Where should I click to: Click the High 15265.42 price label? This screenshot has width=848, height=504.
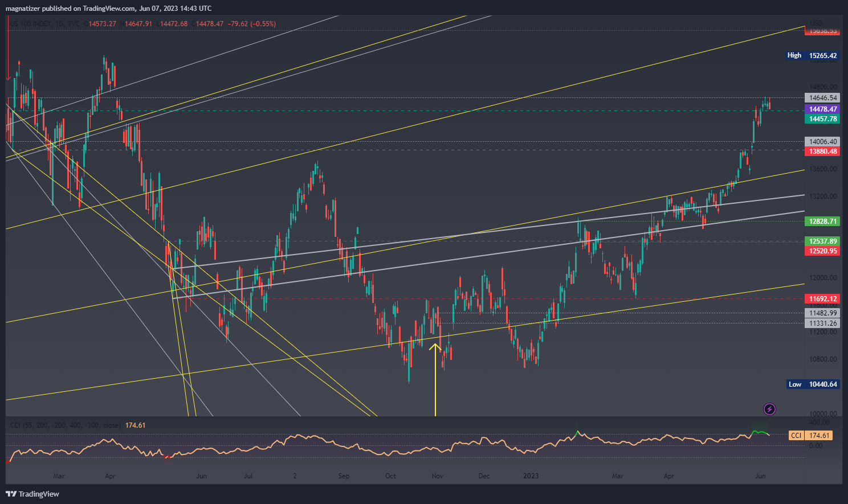click(x=813, y=55)
